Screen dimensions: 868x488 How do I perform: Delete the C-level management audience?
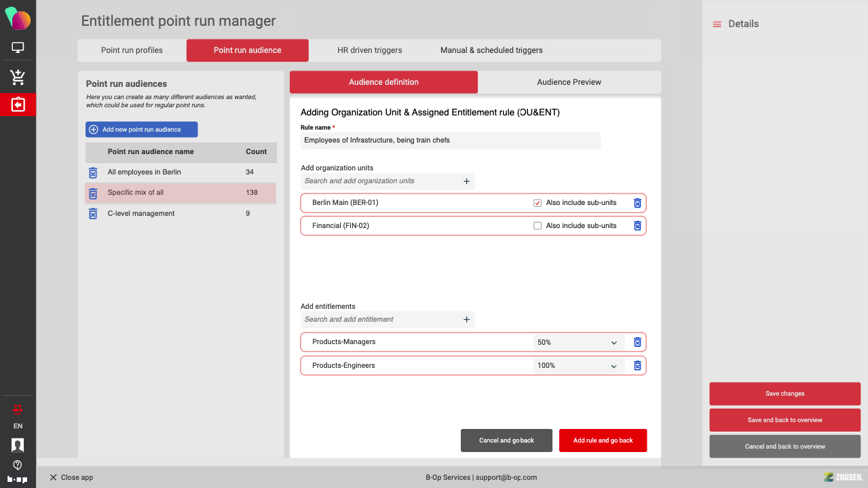tap(93, 214)
